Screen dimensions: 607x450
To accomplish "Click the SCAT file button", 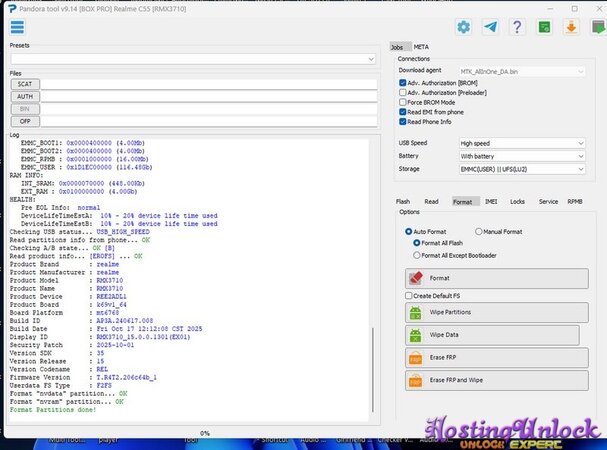I will 25,84.
